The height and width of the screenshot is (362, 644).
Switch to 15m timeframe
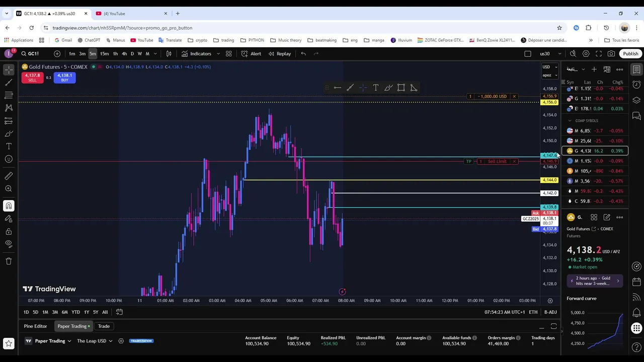click(x=104, y=54)
